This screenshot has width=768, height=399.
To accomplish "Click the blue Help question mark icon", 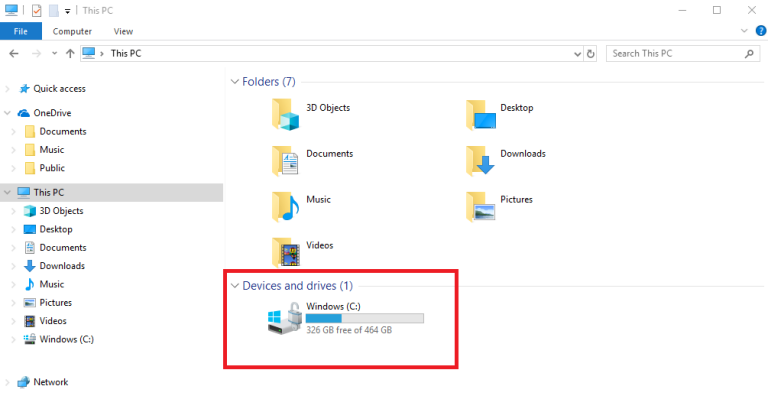I will [x=761, y=31].
